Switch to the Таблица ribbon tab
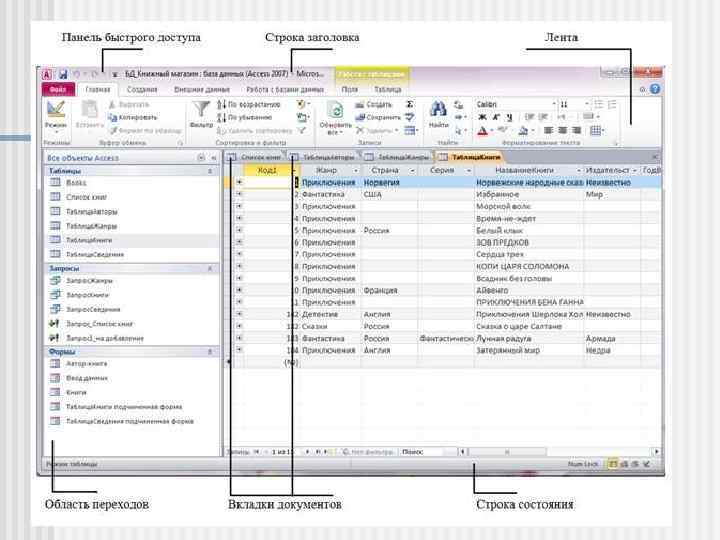Image resolution: width=720 pixels, height=540 pixels. coord(388,90)
